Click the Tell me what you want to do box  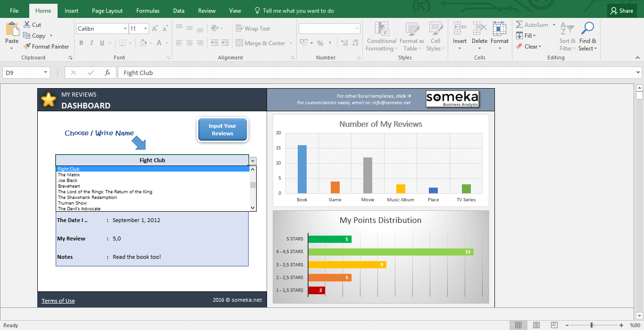(x=294, y=10)
